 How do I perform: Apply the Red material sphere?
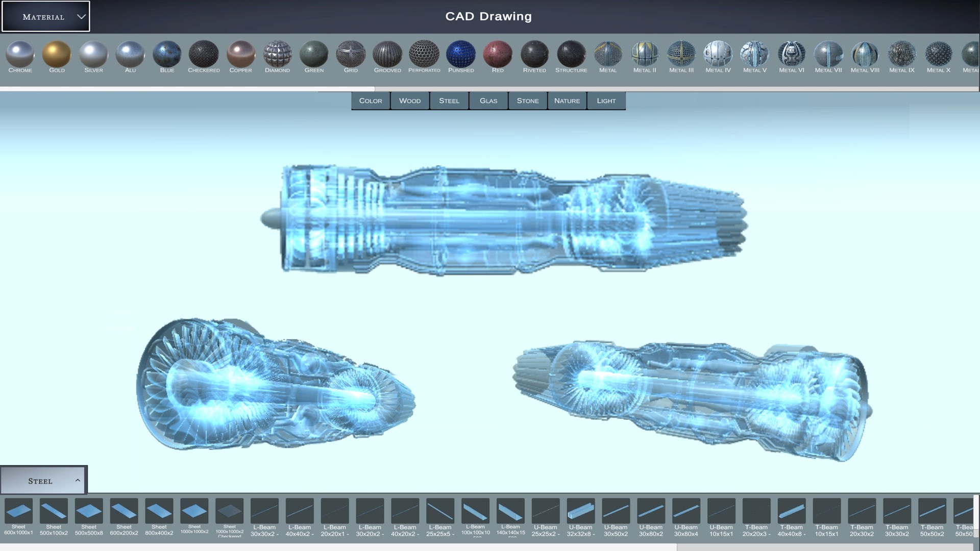[498, 54]
